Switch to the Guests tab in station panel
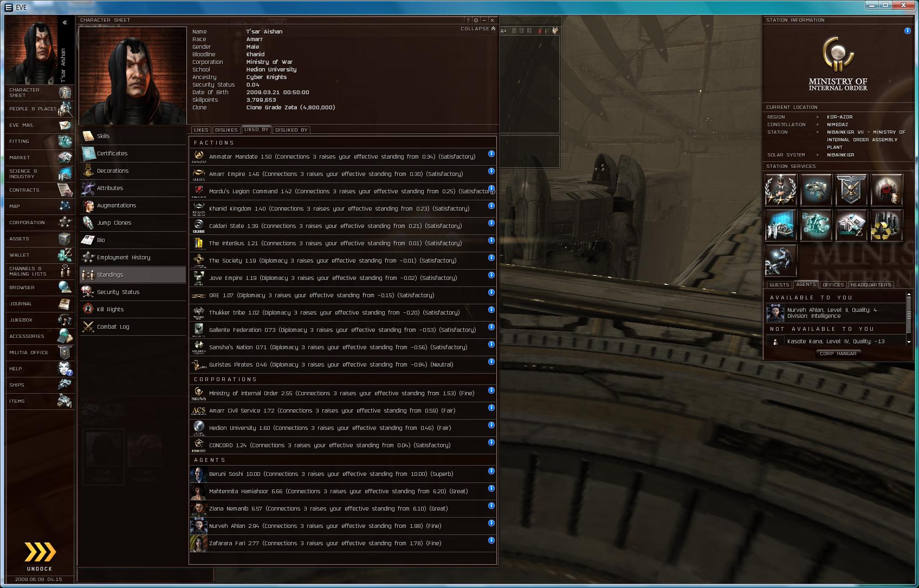The image size is (919, 588). pyautogui.click(x=779, y=285)
